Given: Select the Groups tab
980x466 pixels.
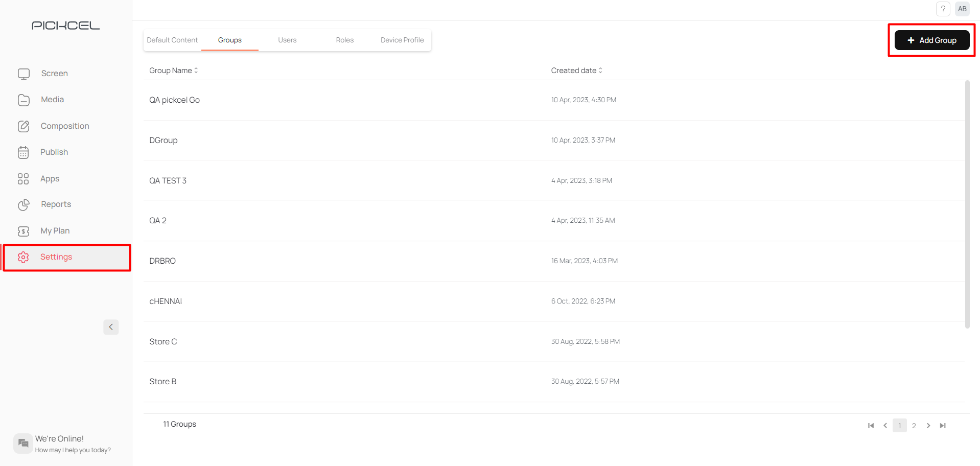Looking at the screenshot, I should coord(230,40).
